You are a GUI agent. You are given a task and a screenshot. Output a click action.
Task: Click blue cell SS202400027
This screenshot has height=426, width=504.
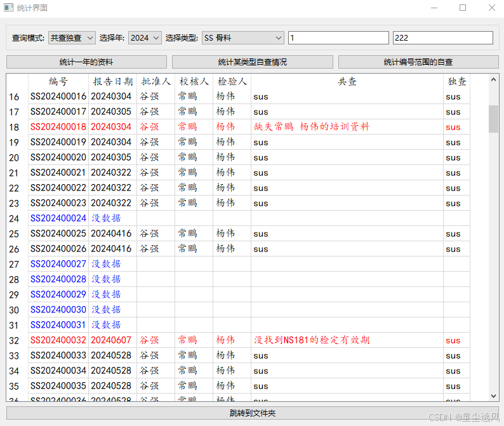pos(58,264)
